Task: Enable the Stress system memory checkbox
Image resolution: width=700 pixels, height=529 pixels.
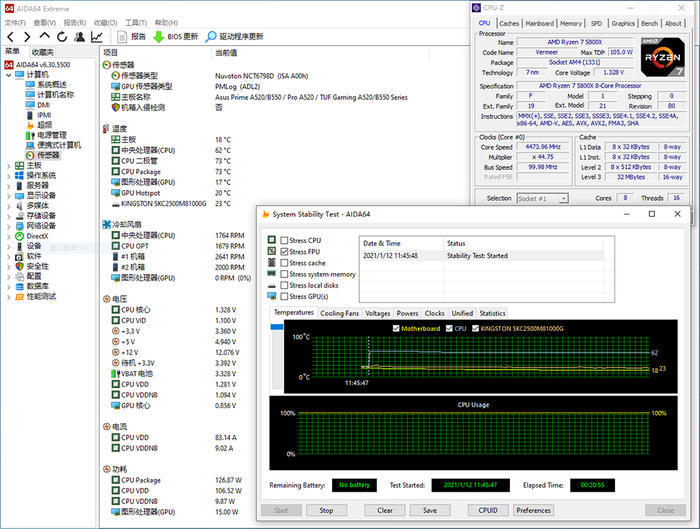Action: coord(284,274)
